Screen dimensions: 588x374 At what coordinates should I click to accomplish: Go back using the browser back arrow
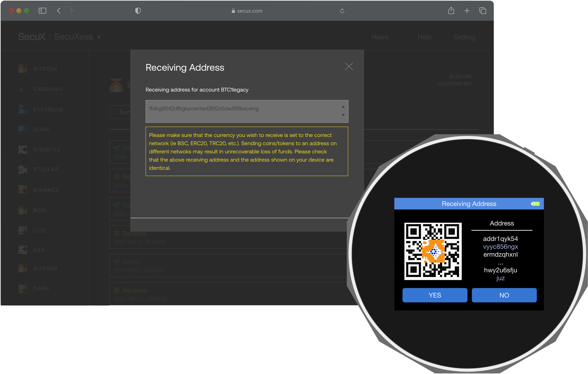[59, 11]
